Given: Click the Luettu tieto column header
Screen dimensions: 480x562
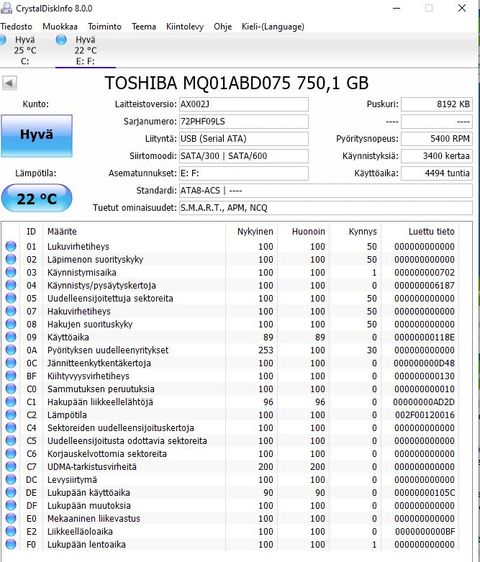Looking at the screenshot, I should pyautogui.click(x=431, y=232).
